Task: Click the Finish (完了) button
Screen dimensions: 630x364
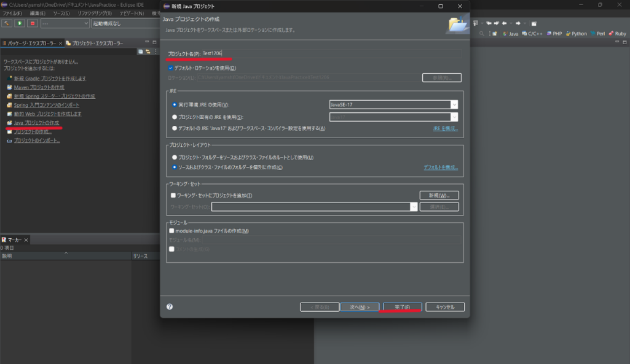Action: pos(402,307)
